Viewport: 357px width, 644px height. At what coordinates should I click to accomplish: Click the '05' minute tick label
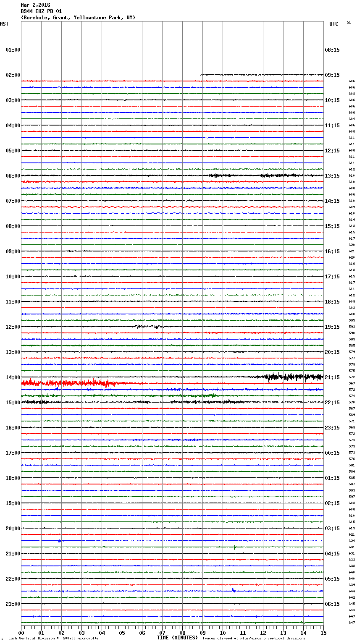(x=122, y=633)
